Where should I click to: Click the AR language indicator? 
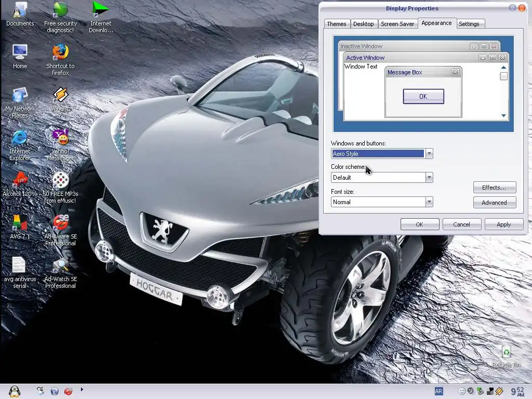click(438, 391)
